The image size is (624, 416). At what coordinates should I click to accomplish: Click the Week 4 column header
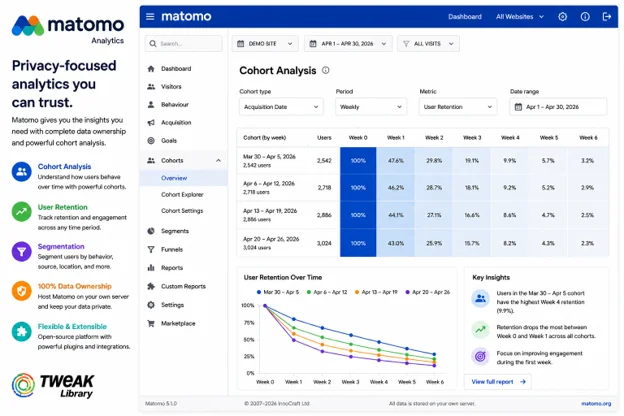(x=510, y=138)
